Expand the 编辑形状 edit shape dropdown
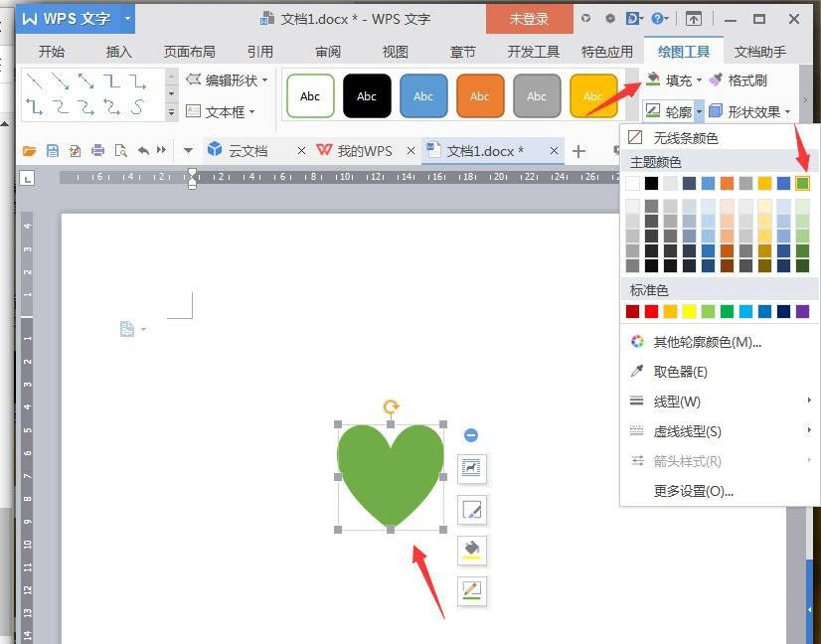This screenshot has height=644, width=821. point(264,80)
